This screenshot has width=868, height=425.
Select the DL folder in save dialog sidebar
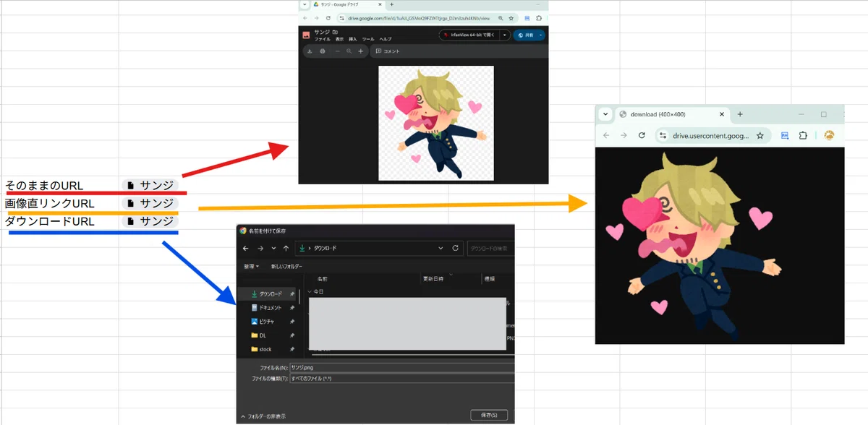(x=267, y=335)
